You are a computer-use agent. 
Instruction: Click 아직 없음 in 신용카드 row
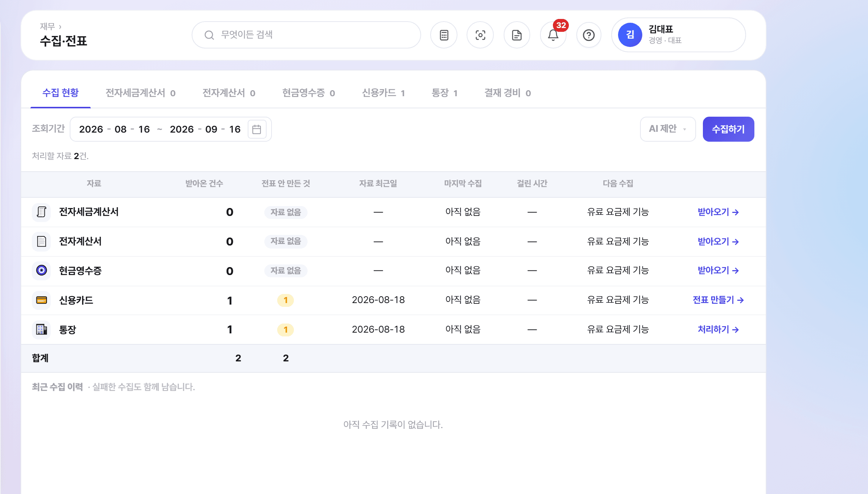(463, 300)
